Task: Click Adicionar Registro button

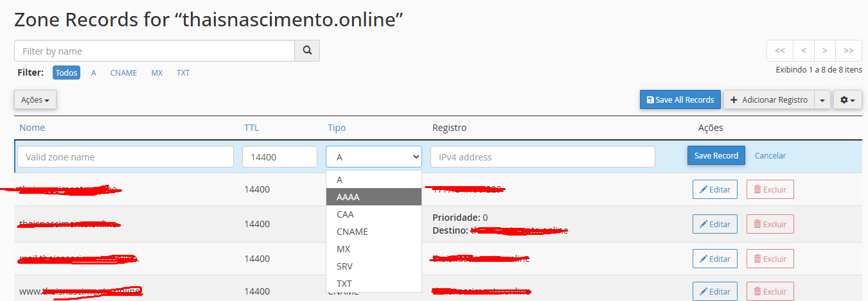Action: click(769, 99)
